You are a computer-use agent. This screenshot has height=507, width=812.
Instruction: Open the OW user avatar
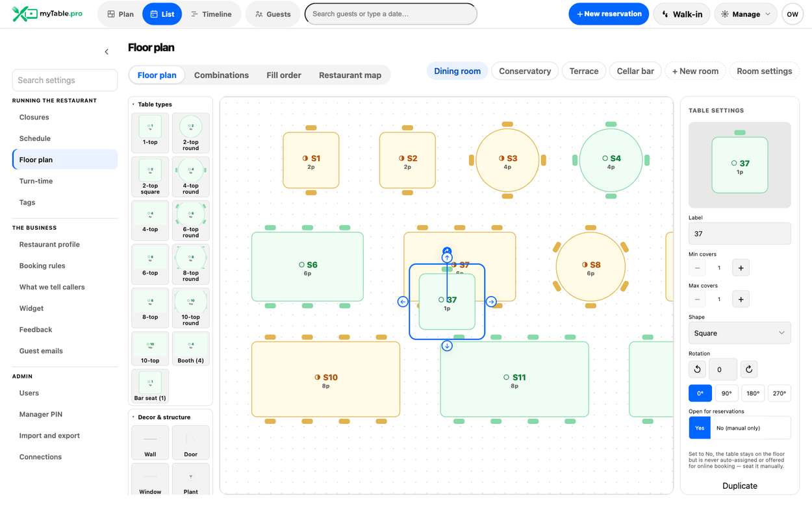[x=793, y=14]
